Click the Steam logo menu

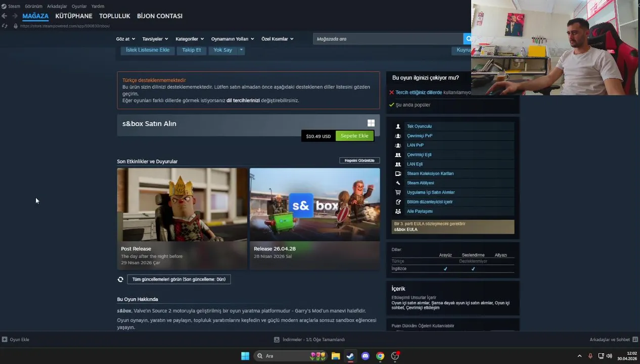(4, 6)
